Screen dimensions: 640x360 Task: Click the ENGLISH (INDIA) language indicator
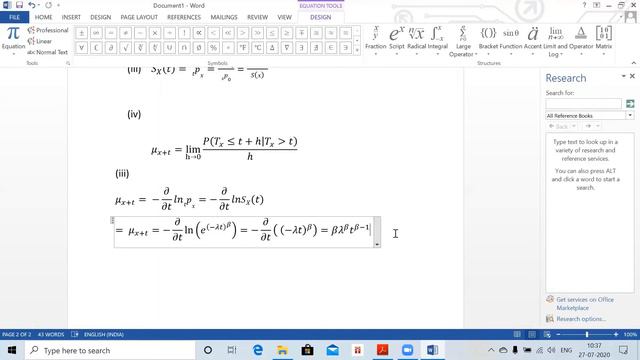pos(104,334)
